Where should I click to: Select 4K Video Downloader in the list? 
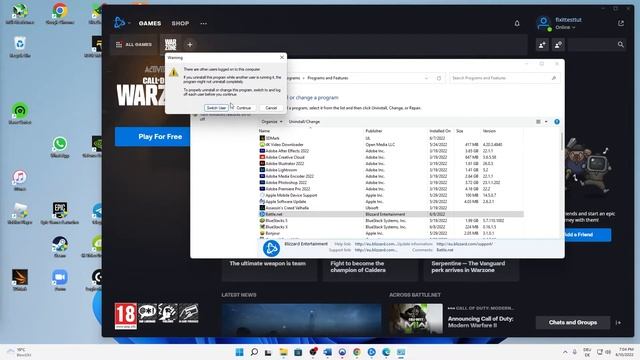point(391,144)
